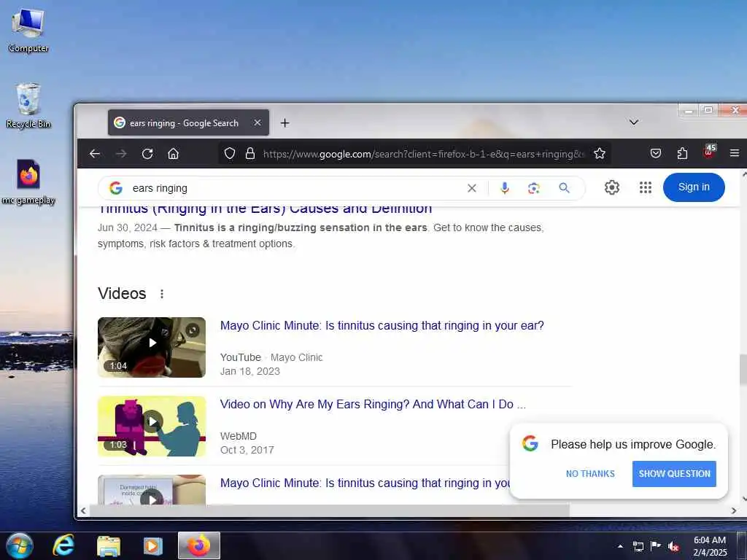Reload the current Google search page
The image size is (747, 560).
pyautogui.click(x=147, y=153)
